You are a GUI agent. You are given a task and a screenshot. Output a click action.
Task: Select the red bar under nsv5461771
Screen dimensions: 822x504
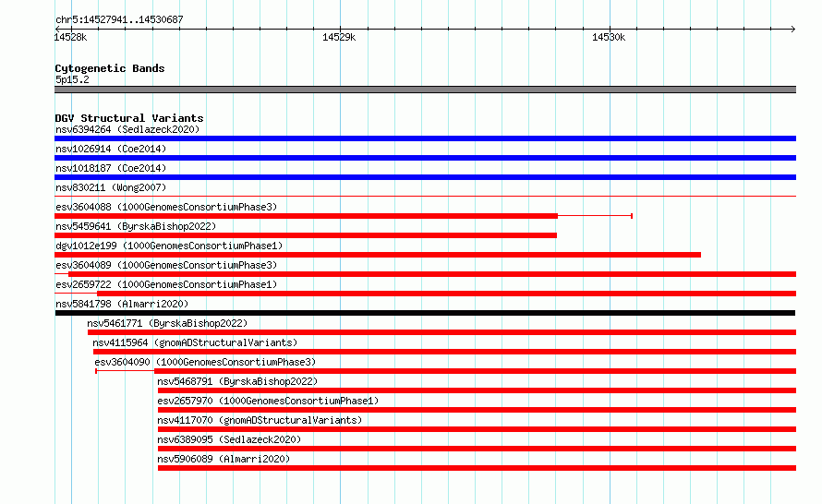(x=441, y=332)
